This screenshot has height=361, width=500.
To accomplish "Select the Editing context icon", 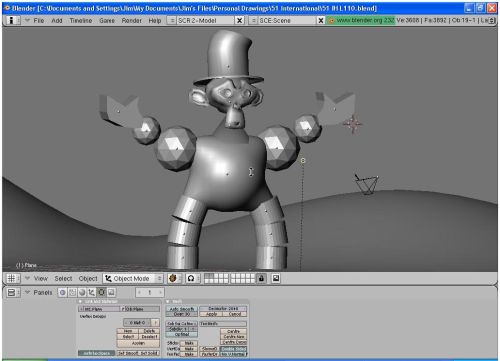I will pos(102,292).
